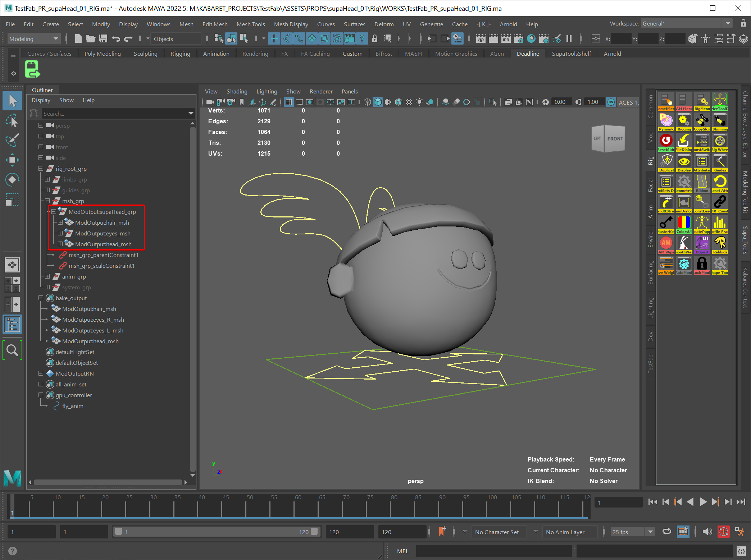Viewport: 751px width, 560px height.
Task: Open Pymonk tool in Rig shelf
Action: click(666, 122)
